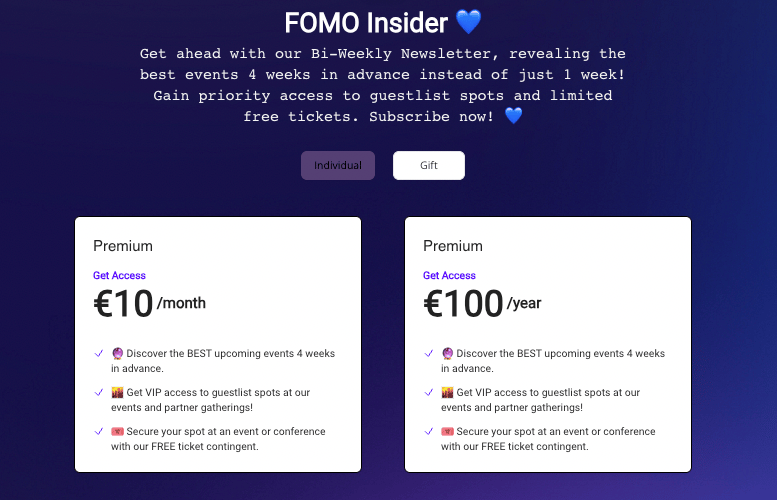
Task: Click checkmark beside monthly VIP access item
Action: 99,392
